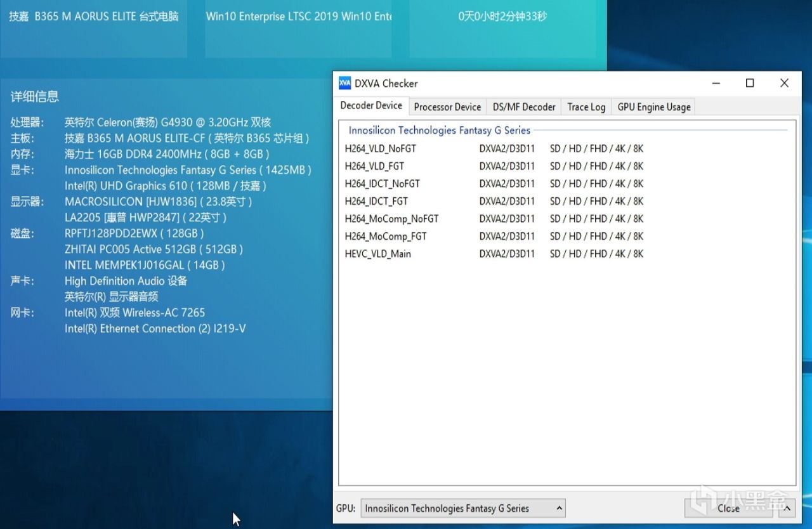812x529 pixels.
Task: Click the Intel Wireless-AC 7265 network entry
Action: [134, 313]
